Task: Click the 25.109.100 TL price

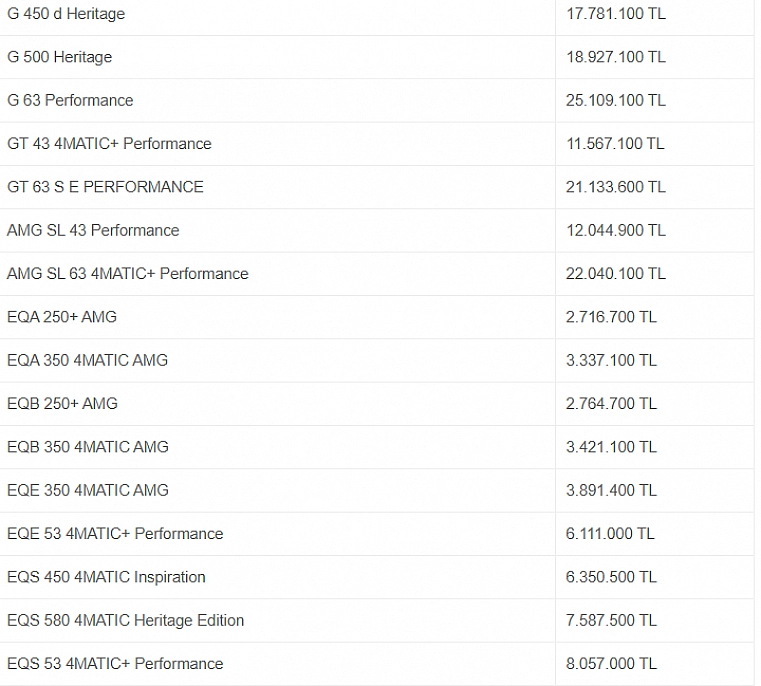Action: (615, 100)
